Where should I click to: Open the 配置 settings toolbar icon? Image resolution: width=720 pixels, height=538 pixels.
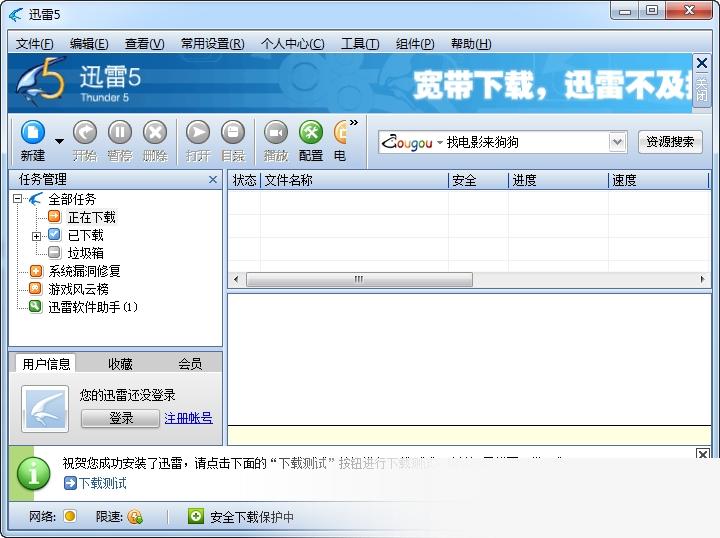click(x=311, y=133)
